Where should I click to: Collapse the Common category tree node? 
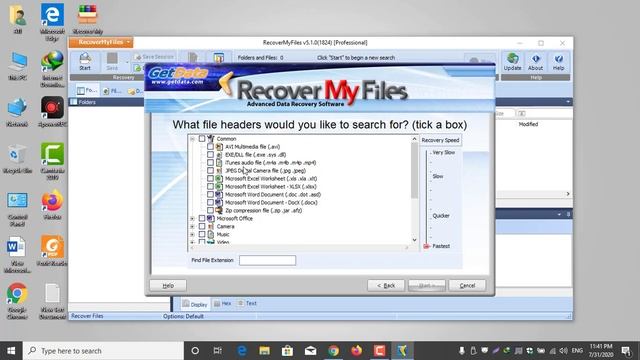(x=192, y=139)
